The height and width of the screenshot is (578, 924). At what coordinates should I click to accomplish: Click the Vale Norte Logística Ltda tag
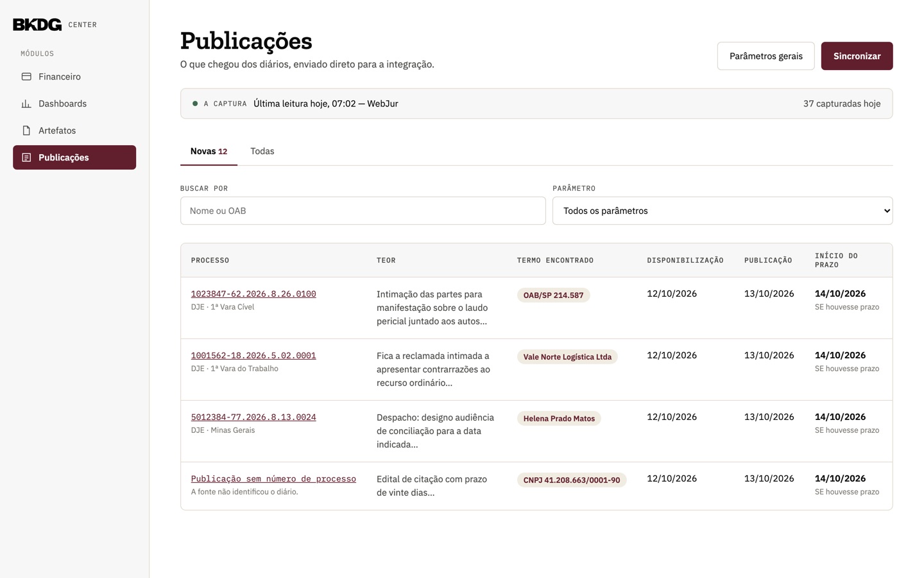point(567,357)
